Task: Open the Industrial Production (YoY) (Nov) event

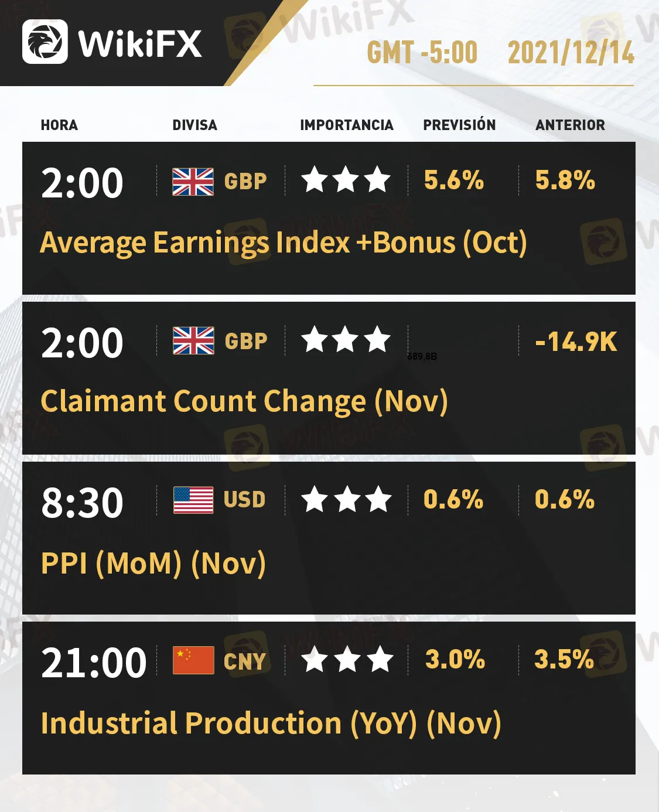Action: (271, 724)
